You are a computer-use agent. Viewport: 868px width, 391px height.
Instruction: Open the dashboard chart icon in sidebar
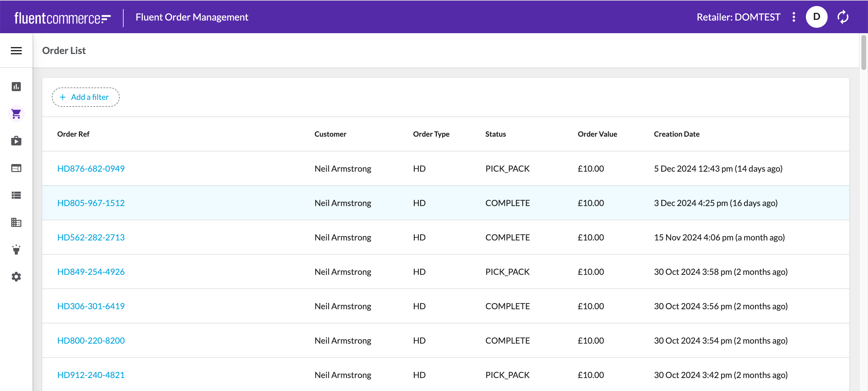point(16,87)
